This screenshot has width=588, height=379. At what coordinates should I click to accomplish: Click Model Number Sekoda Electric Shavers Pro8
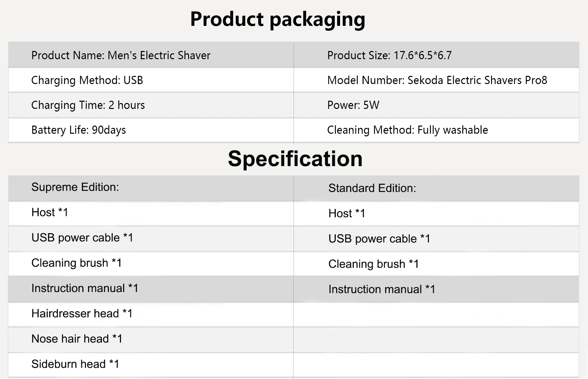[437, 80]
